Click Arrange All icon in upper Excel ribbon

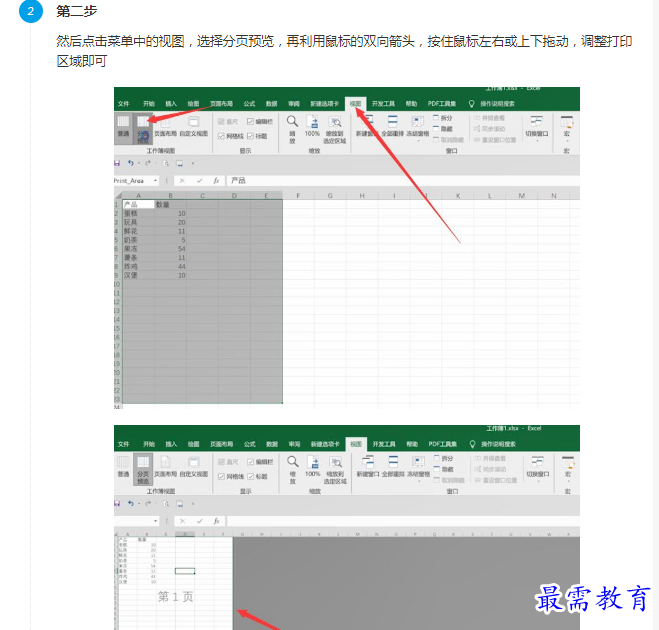point(392,122)
